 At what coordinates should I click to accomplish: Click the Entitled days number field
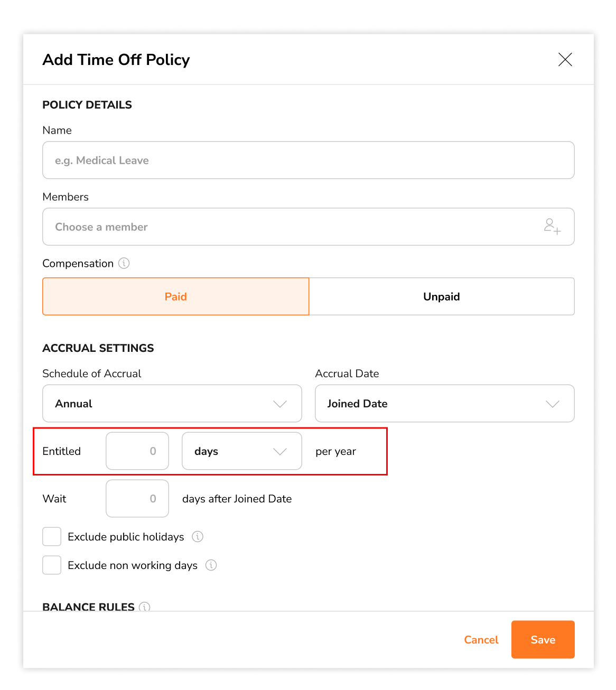pyautogui.click(x=137, y=451)
